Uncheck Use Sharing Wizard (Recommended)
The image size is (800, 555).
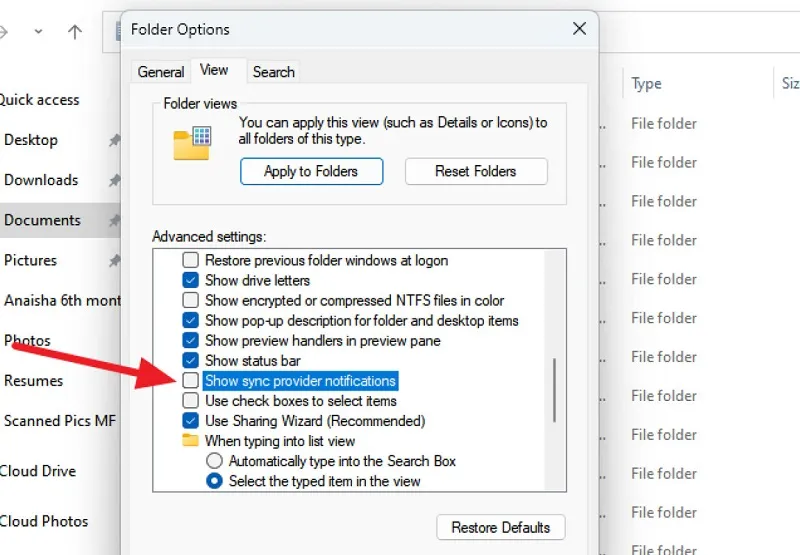click(x=190, y=420)
